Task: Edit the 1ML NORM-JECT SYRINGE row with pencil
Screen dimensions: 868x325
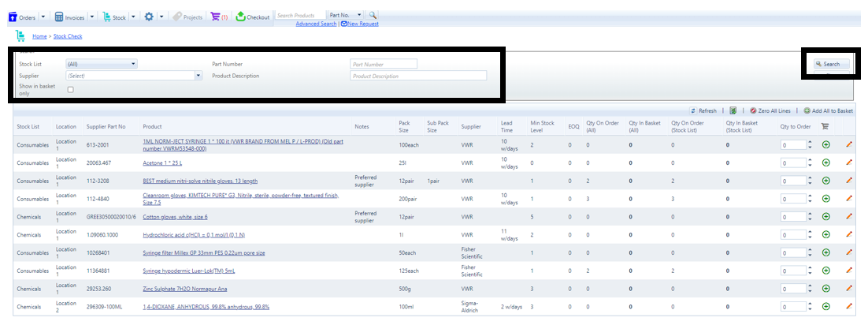Action: tap(848, 145)
